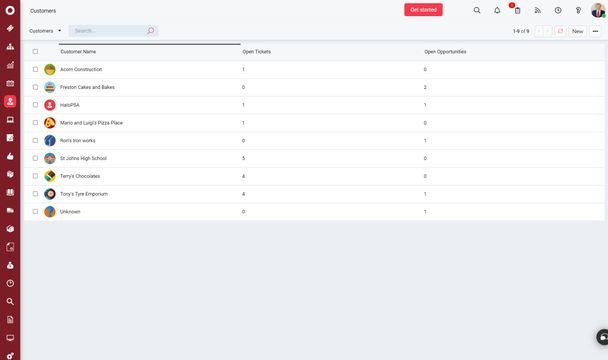This screenshot has width=608, height=360.
Task: Tick the checkbox for St Johns High School
Action: [x=35, y=158]
